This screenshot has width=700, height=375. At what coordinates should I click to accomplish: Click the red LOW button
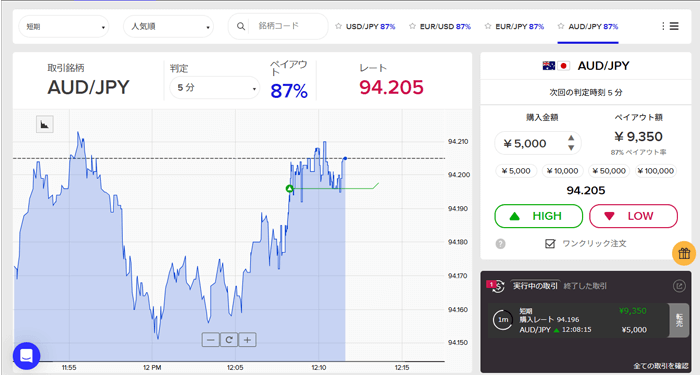(x=633, y=216)
